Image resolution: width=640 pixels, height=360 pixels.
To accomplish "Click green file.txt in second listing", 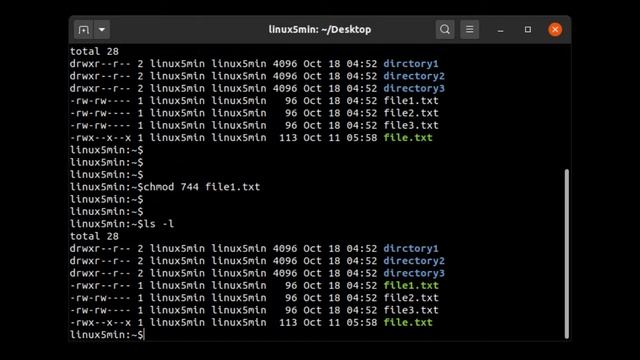I will [x=408, y=322].
